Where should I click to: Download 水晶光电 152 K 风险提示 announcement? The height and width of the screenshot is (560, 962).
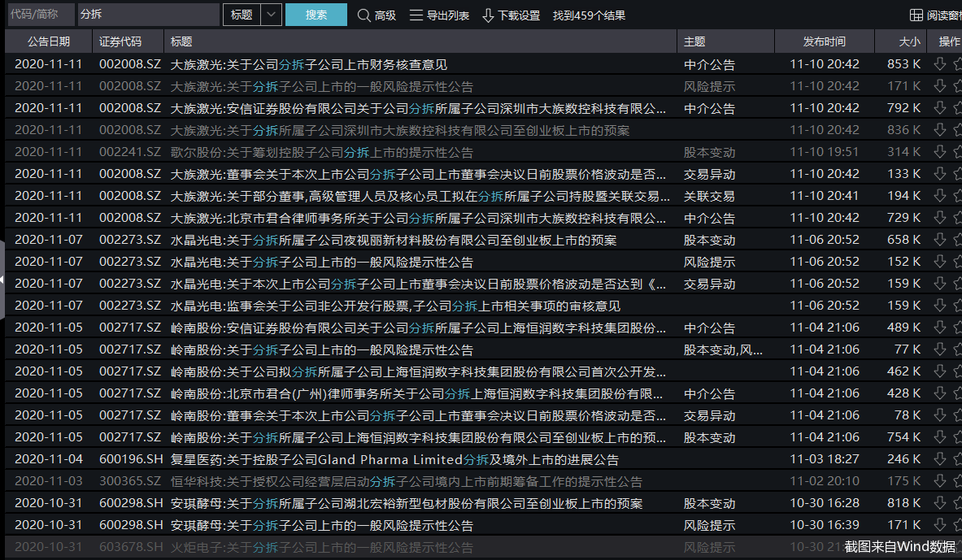[939, 261]
